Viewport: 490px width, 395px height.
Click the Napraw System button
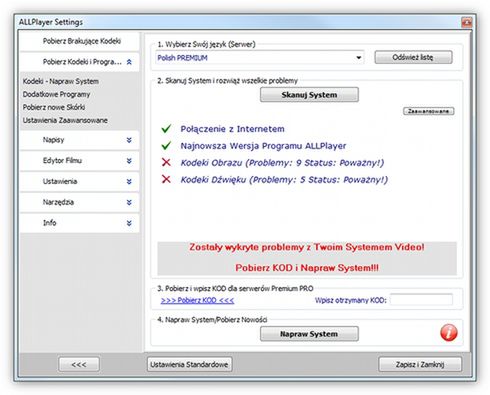309,334
